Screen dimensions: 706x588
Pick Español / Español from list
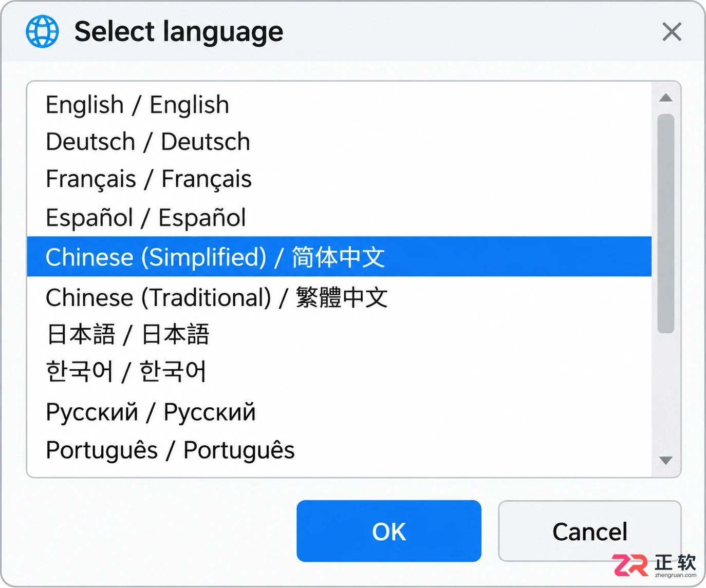pos(339,217)
